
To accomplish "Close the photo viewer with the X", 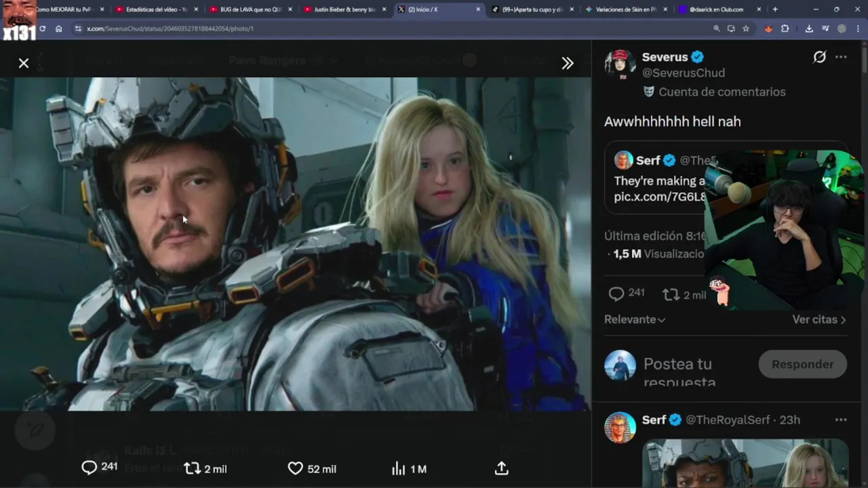I will [24, 63].
